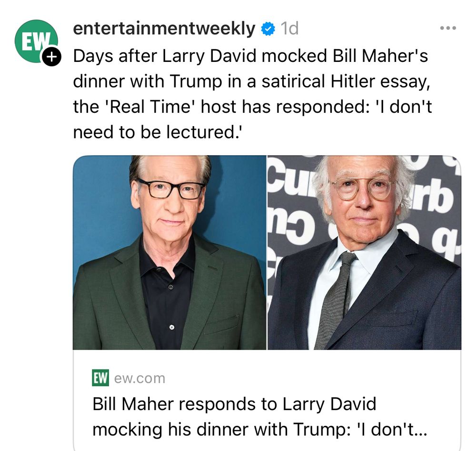View the right photo of man in navy suit
The width and height of the screenshot is (476, 451).
click(364, 252)
